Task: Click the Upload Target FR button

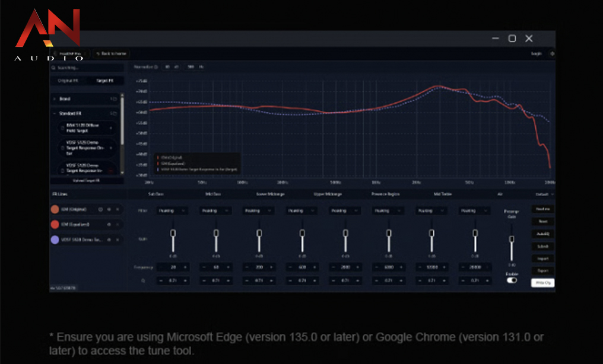Action: point(87,180)
